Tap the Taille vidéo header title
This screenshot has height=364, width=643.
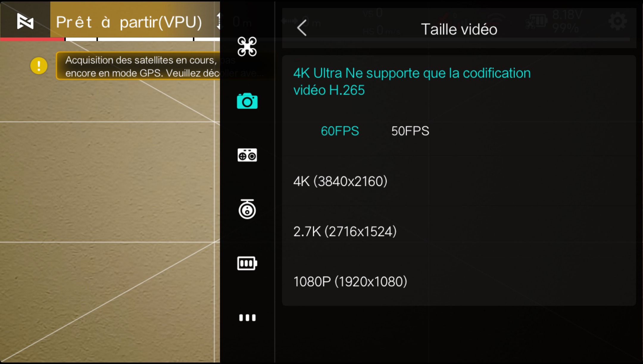(459, 29)
